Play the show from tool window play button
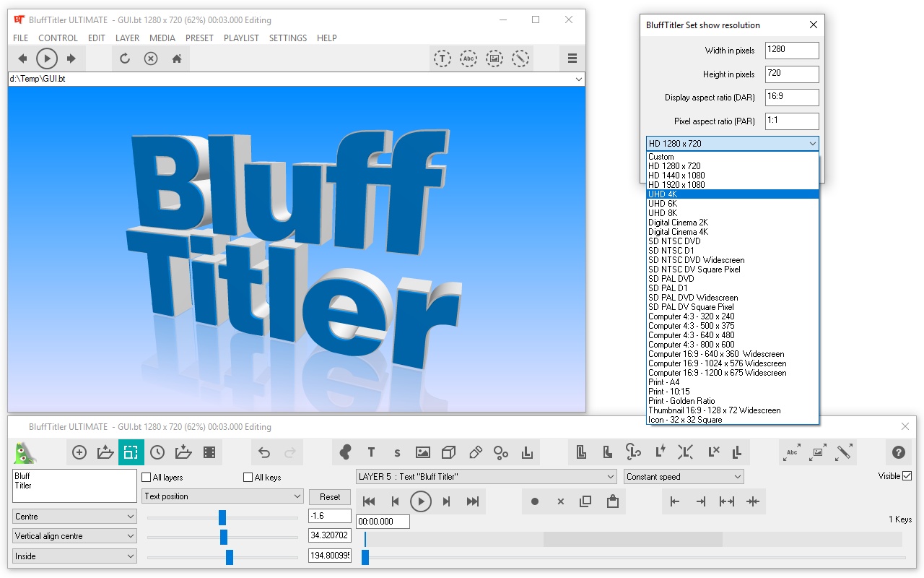 (x=421, y=501)
